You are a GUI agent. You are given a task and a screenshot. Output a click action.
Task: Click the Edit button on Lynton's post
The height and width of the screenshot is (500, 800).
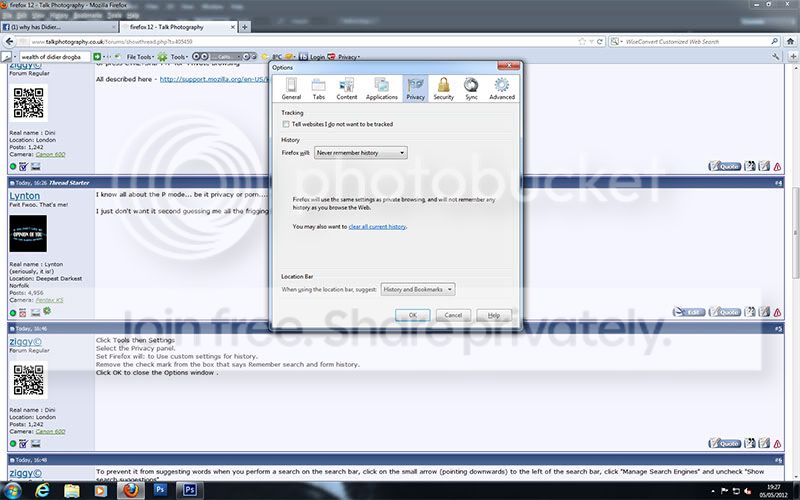[x=689, y=312]
